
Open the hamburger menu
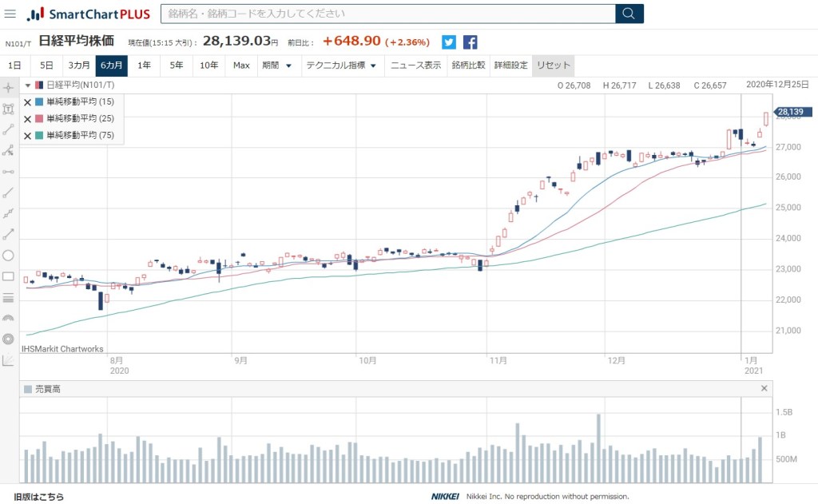pos(10,14)
